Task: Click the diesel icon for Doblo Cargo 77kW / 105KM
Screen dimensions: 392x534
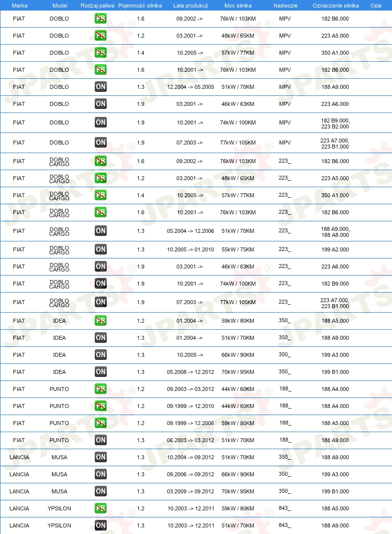Action: click(100, 302)
